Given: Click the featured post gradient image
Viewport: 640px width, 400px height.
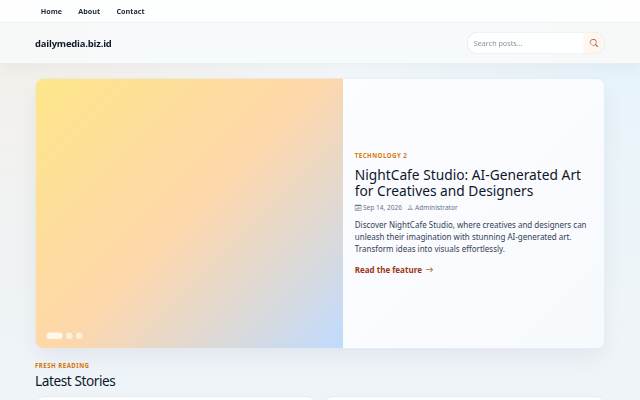Looking at the screenshot, I should click(x=189, y=213).
